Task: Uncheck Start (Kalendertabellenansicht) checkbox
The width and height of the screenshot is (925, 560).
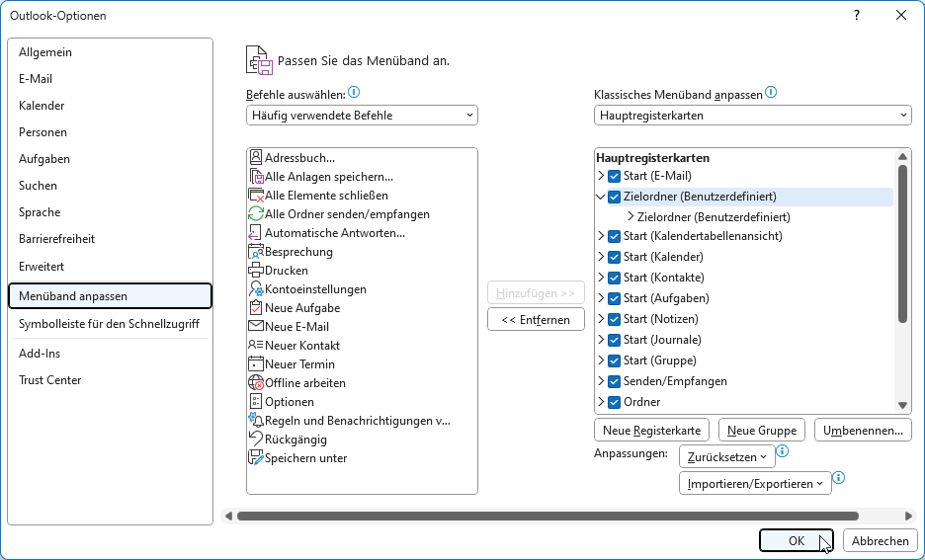Action: click(x=614, y=236)
